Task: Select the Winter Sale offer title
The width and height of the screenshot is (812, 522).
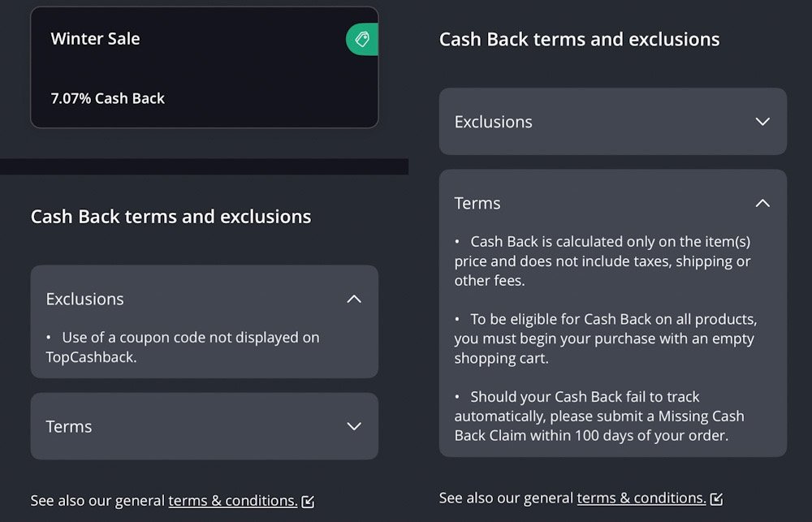Action: click(95, 39)
